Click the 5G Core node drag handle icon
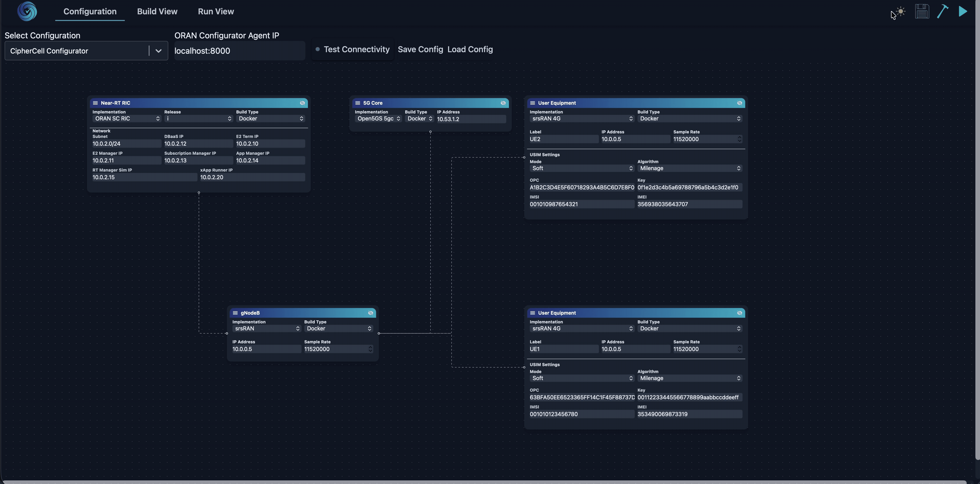The image size is (980, 484). coord(358,103)
